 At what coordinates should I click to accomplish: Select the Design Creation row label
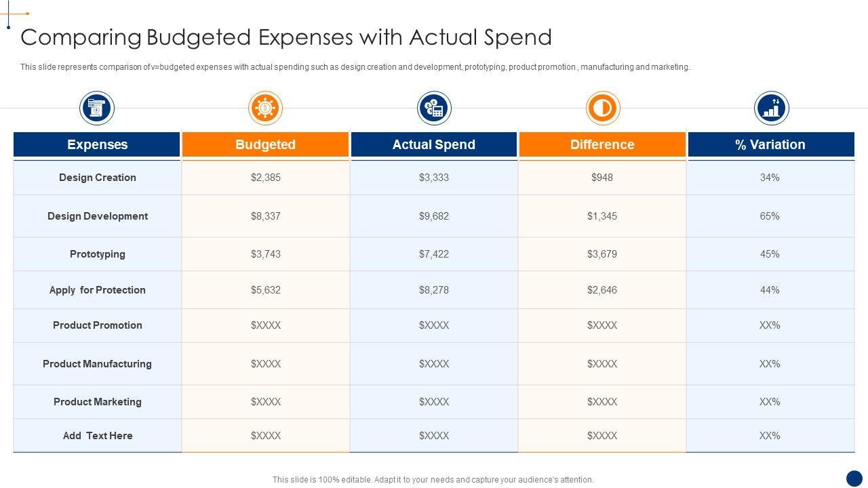98,178
